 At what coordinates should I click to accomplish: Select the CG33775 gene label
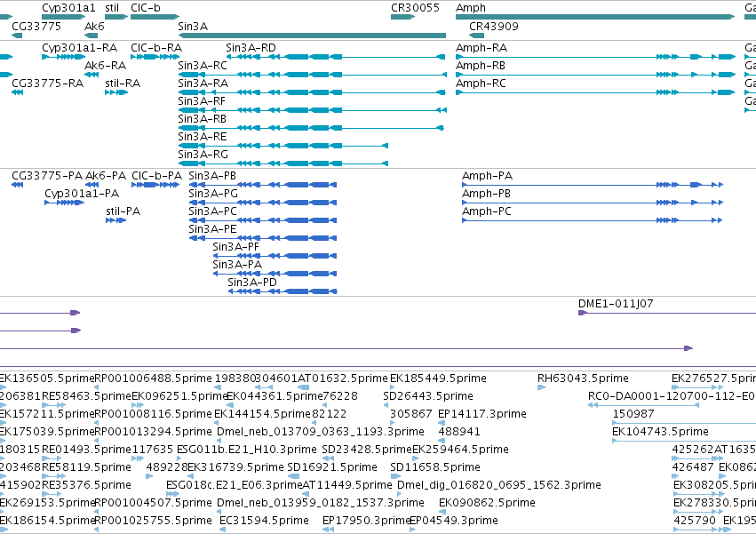pyautogui.click(x=36, y=26)
